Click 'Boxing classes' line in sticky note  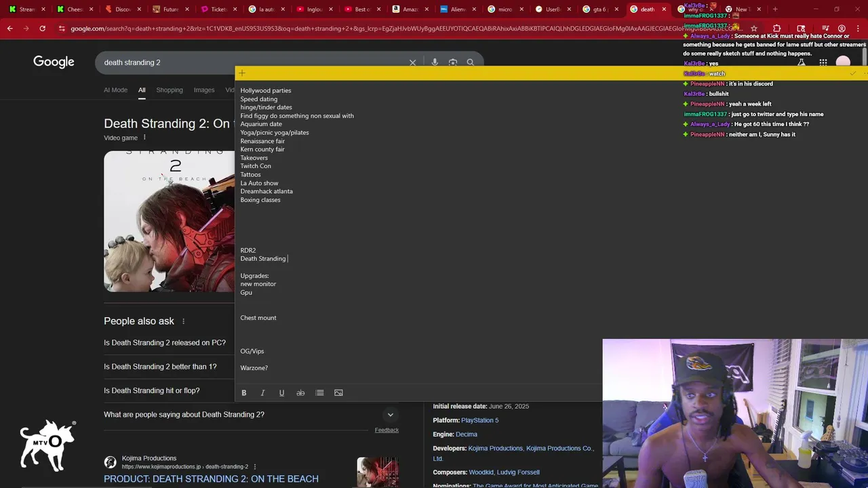260,200
